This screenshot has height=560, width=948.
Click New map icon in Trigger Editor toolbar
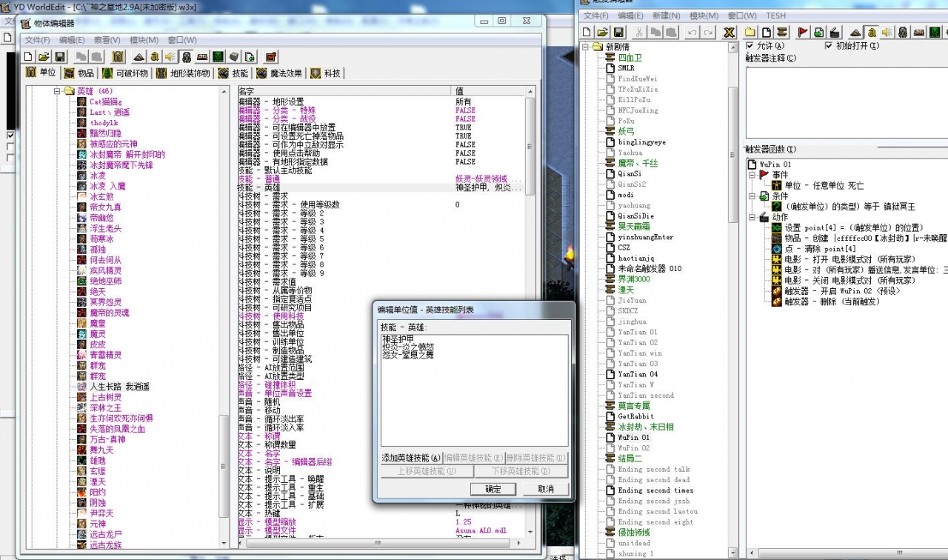587,33
